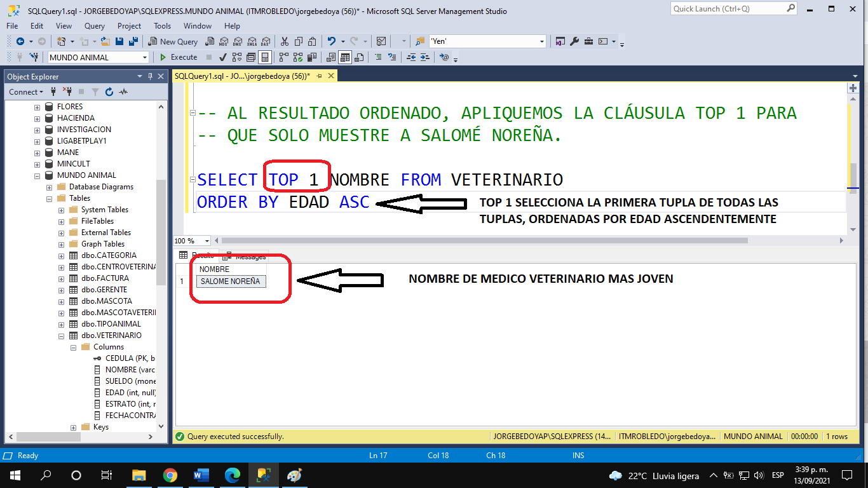Click the Execute query button
Viewport: 868px width, 488px height.
(x=179, y=57)
